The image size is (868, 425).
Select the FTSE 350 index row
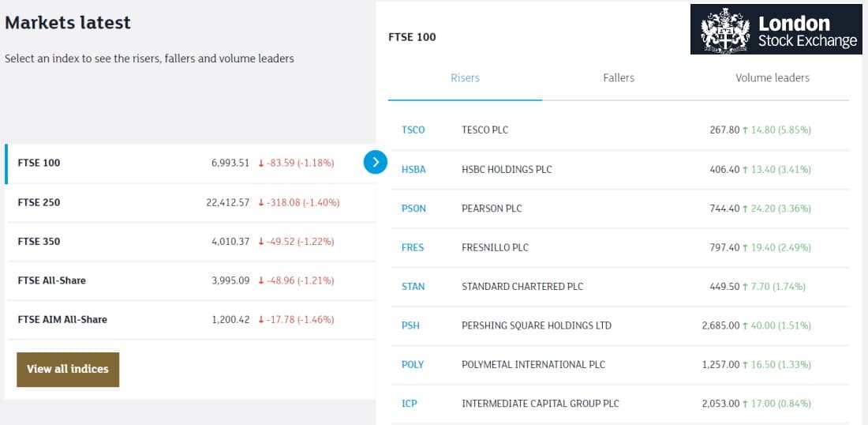click(190, 242)
